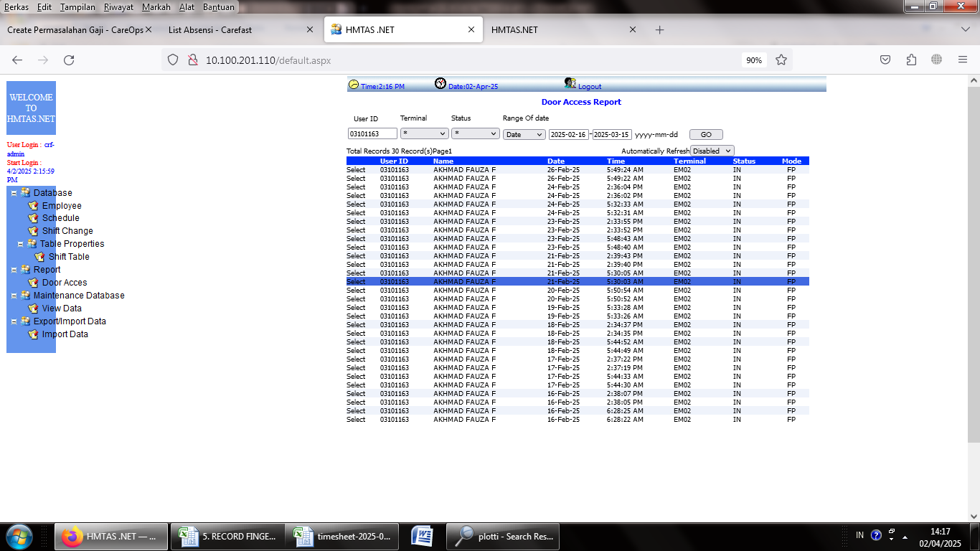Open the Tampilan menu
980x551 pixels.
[77, 7]
